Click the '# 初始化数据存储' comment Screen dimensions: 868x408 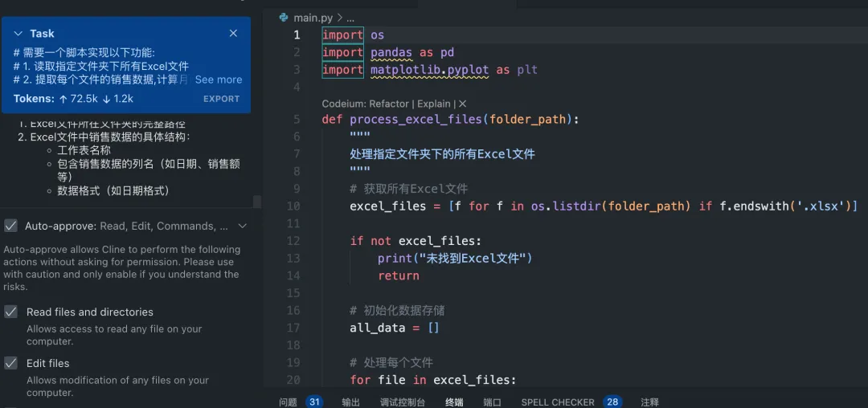[x=398, y=311]
